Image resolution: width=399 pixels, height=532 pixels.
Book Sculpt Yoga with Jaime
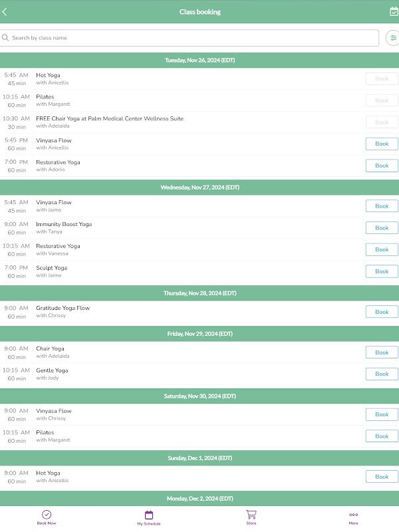tap(382, 271)
